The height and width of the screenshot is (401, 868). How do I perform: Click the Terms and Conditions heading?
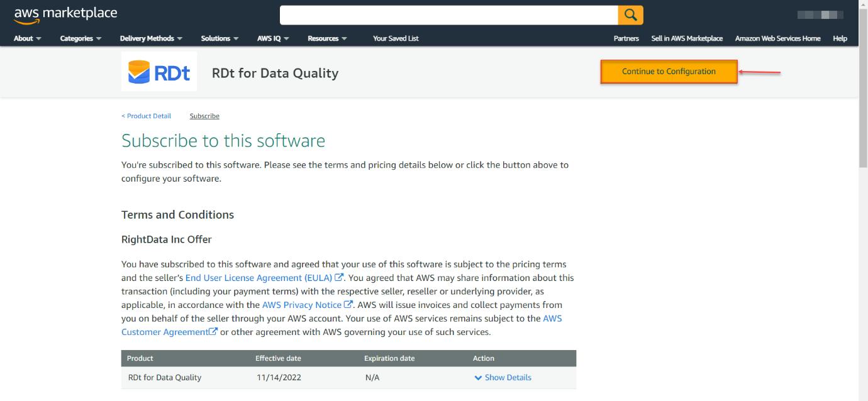[177, 215]
